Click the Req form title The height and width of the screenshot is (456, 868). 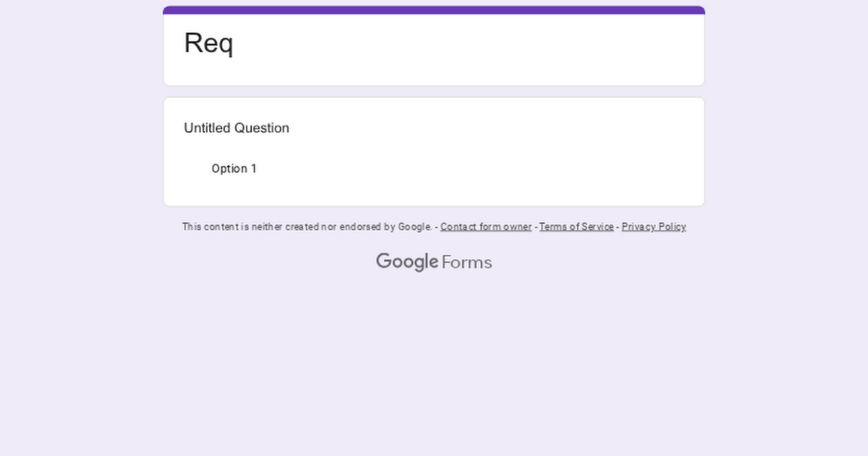[x=208, y=43]
